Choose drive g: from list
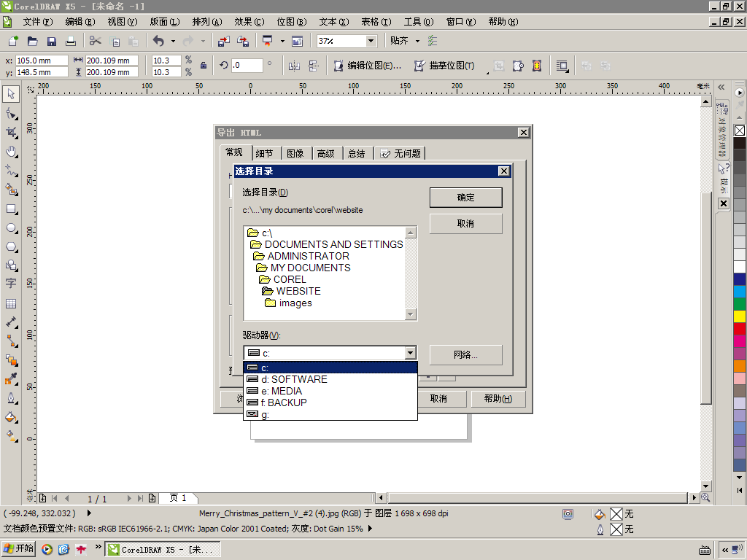The image size is (747, 560). pyautogui.click(x=330, y=414)
